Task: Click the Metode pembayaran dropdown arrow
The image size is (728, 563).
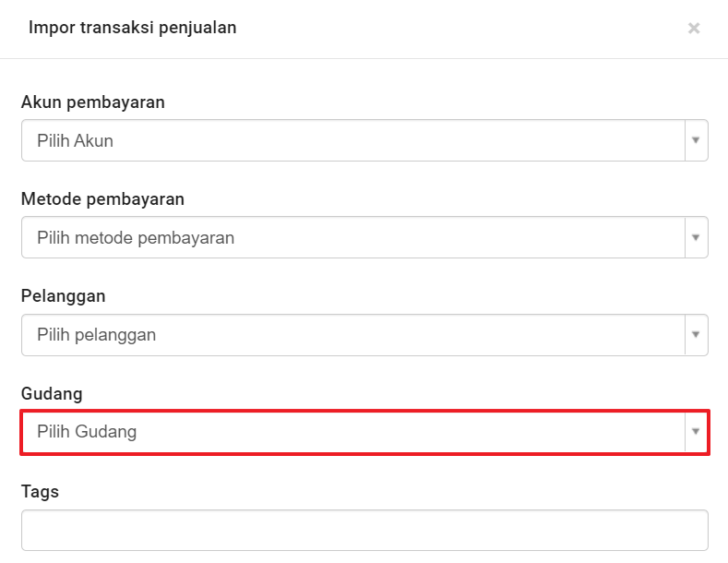Action: pos(696,238)
